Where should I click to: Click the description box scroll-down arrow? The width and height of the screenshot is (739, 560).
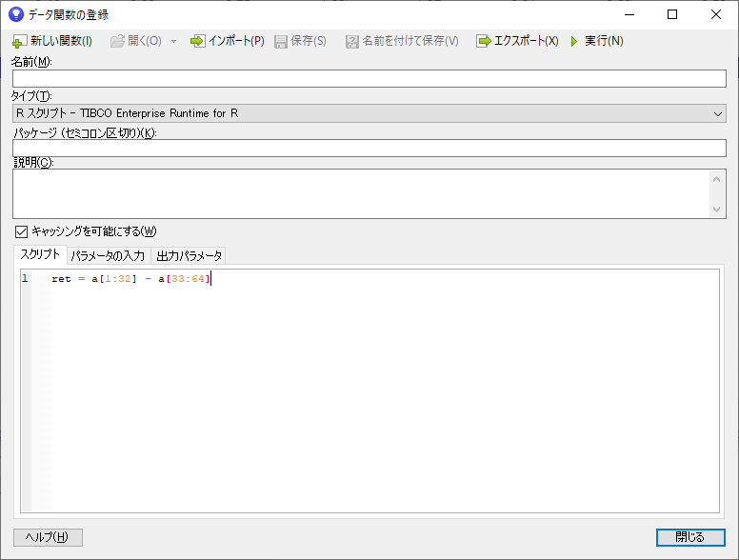coord(717,209)
